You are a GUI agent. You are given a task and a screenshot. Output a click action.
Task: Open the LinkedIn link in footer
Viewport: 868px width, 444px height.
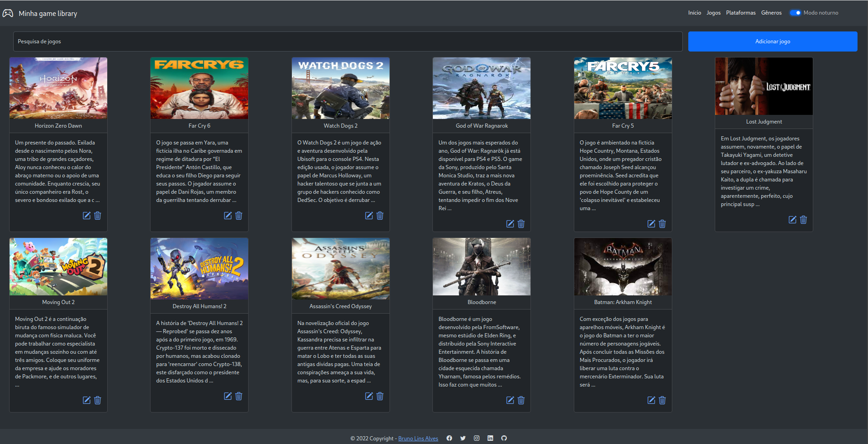[490, 438]
